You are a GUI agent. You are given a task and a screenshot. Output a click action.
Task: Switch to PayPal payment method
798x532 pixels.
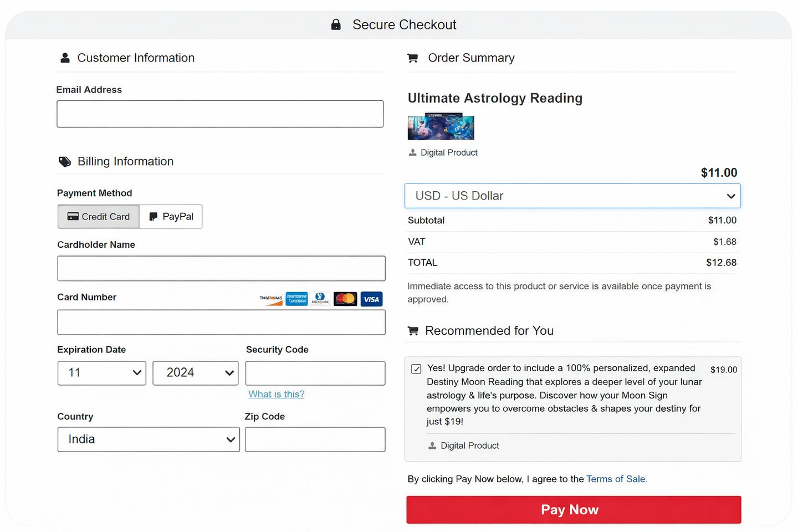[x=171, y=217]
